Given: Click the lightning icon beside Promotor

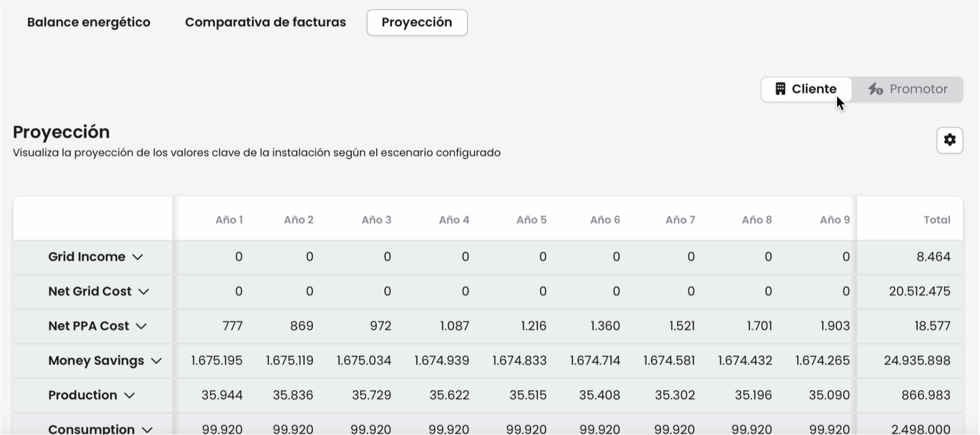Looking at the screenshot, I should (875, 89).
